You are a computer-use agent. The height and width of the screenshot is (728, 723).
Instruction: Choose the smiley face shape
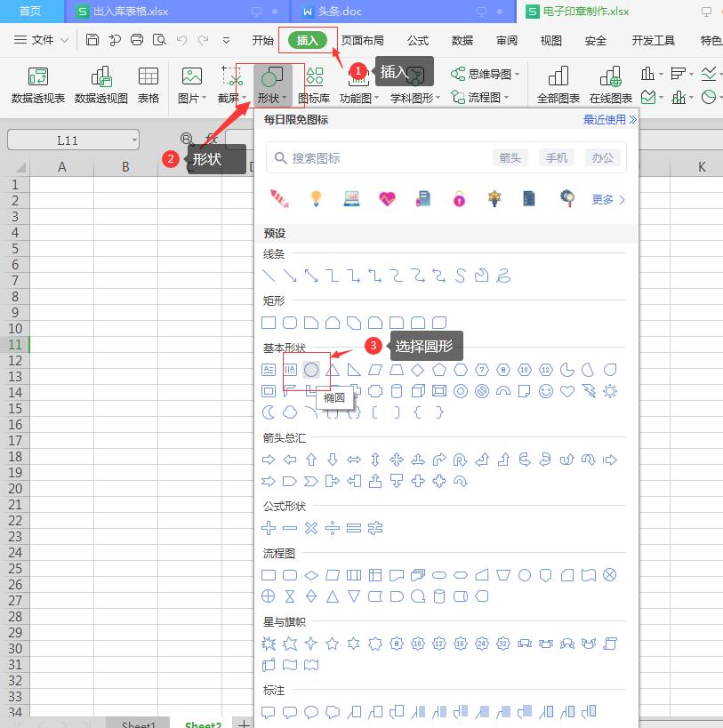pyautogui.click(x=546, y=391)
